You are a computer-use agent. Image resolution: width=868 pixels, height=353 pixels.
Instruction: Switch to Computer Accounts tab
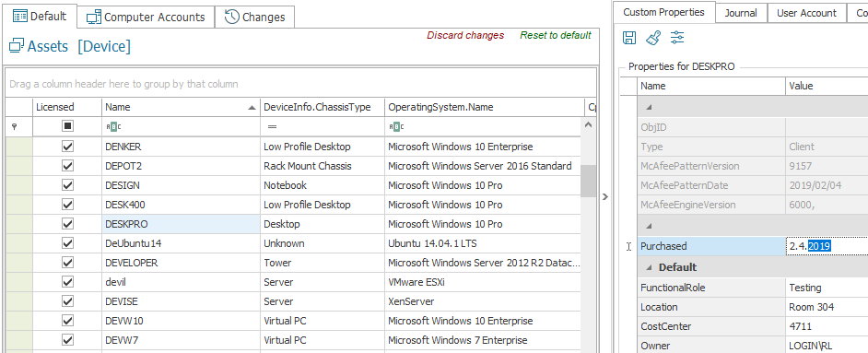147,18
